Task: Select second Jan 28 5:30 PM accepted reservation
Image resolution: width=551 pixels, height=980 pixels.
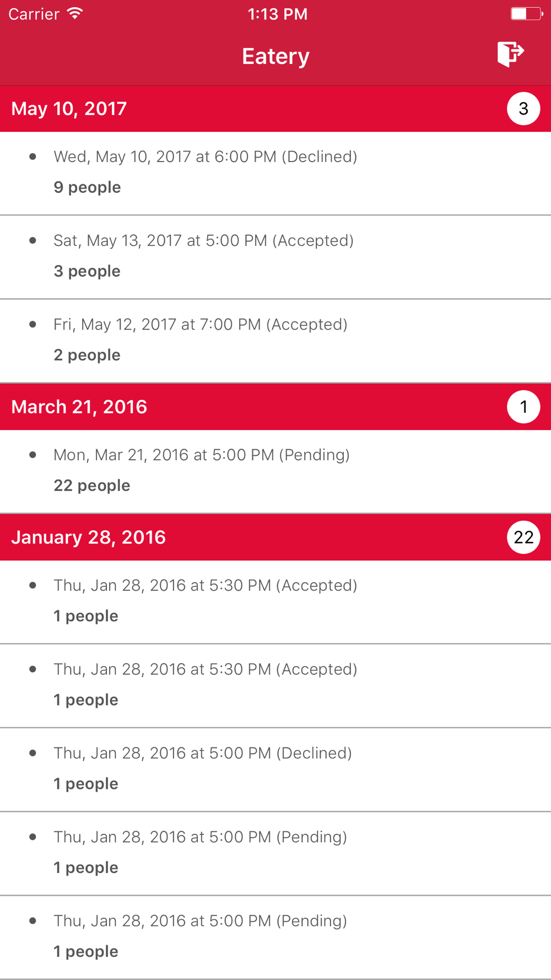Action: pyautogui.click(x=275, y=685)
